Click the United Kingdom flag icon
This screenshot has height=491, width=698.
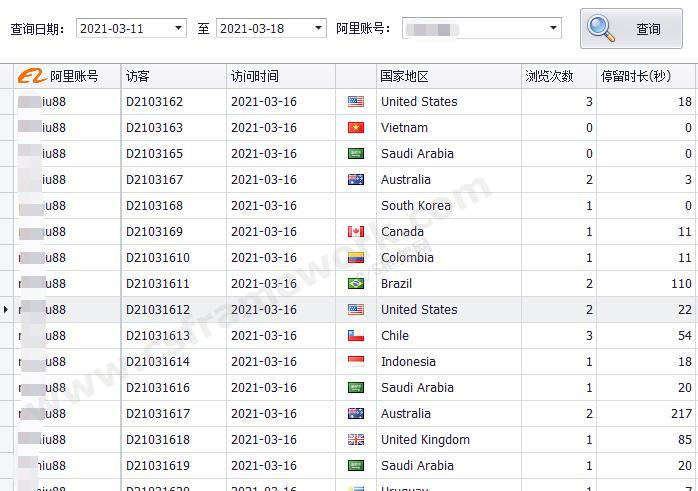(x=355, y=440)
